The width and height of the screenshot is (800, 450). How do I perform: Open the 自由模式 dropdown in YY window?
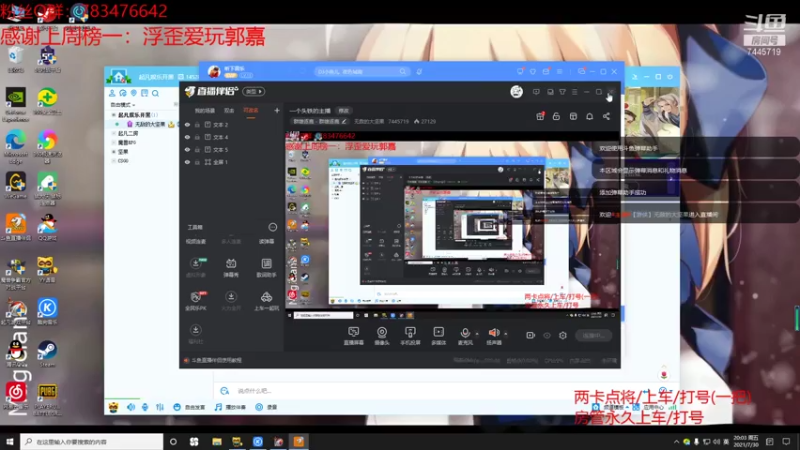[x=122, y=105]
